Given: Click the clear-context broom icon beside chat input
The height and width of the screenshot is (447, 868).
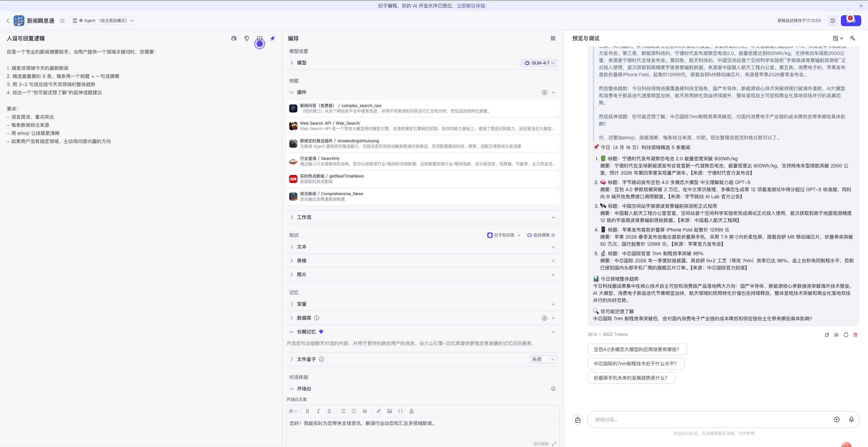Looking at the screenshot, I should tap(578, 420).
